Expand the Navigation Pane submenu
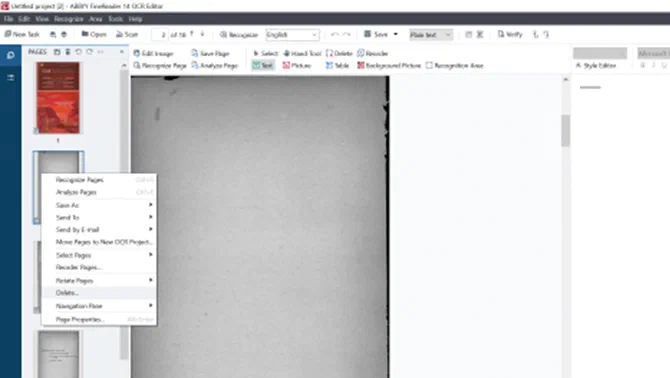The width and height of the screenshot is (670, 378). (x=99, y=306)
